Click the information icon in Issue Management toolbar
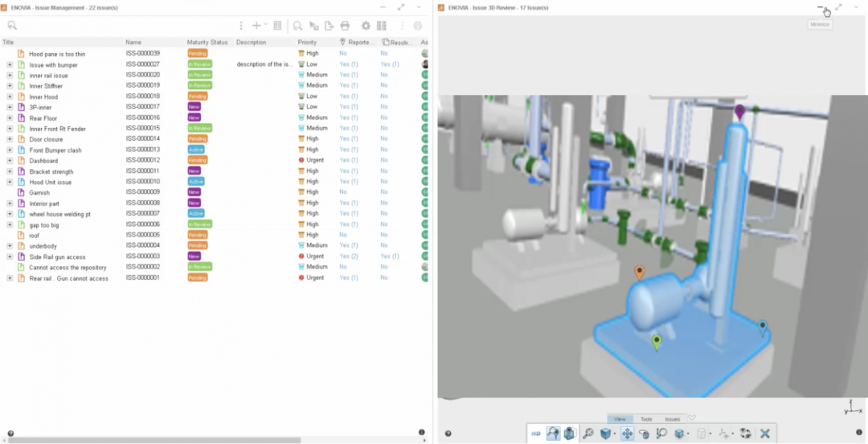 418,26
